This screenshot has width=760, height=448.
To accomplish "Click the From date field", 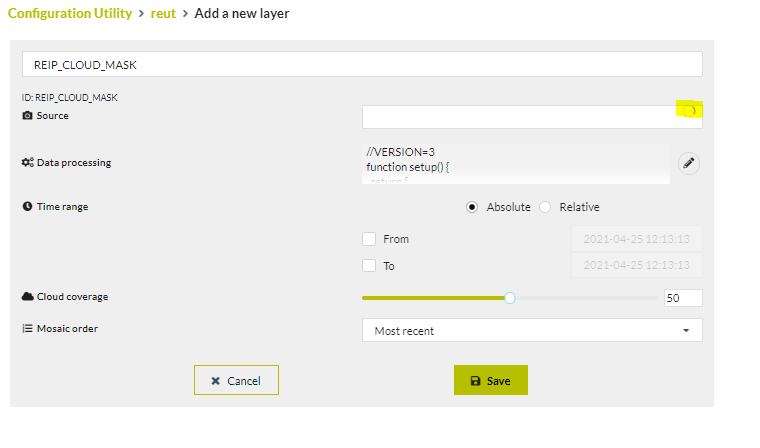I will (x=636, y=239).
